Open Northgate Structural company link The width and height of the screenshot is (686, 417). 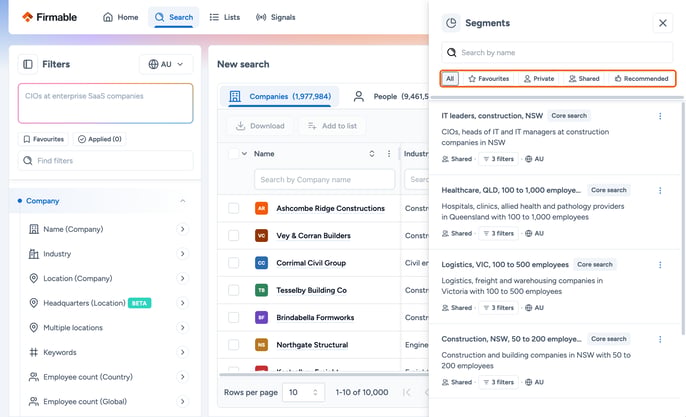pos(312,345)
